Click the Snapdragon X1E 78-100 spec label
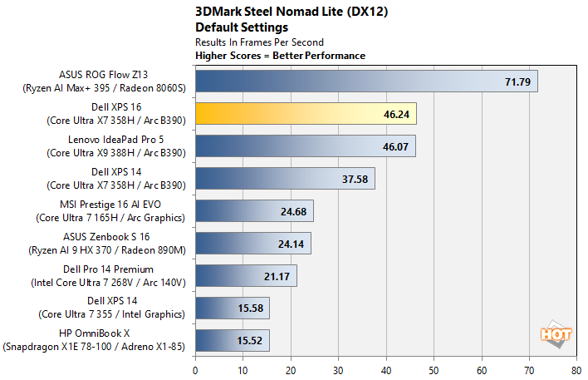Image resolution: width=588 pixels, height=380 pixels. pos(94,347)
